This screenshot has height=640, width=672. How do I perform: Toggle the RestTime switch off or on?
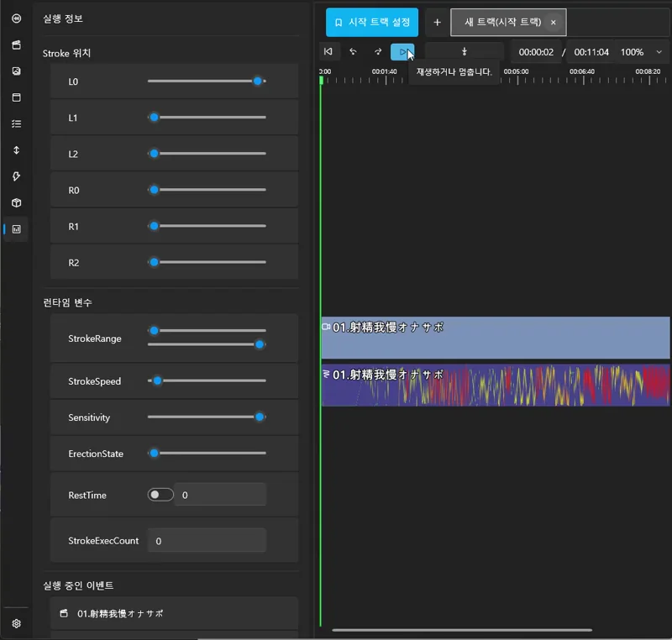click(x=160, y=495)
